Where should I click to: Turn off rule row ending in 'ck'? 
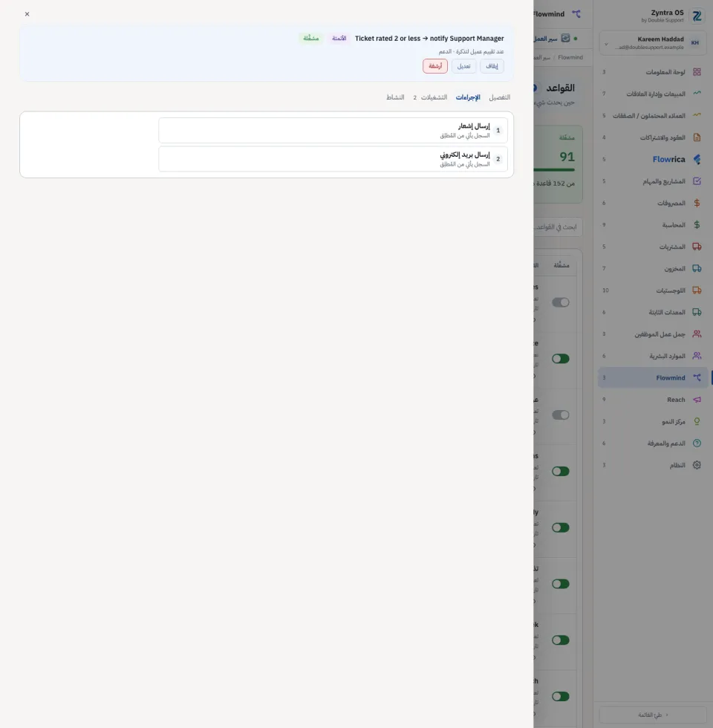(560, 640)
